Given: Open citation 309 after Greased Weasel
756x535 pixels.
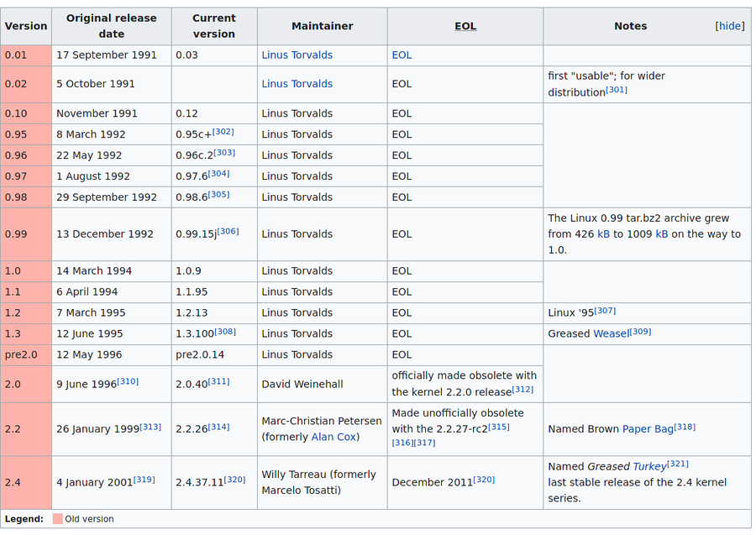Looking at the screenshot, I should (640, 332).
